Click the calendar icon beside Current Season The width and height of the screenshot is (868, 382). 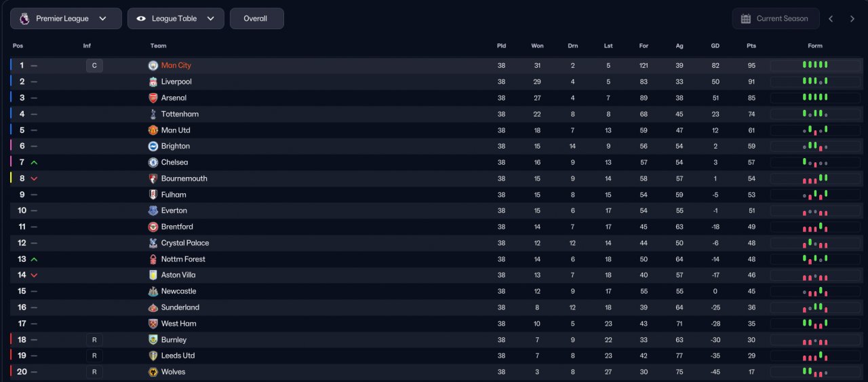pyautogui.click(x=745, y=19)
